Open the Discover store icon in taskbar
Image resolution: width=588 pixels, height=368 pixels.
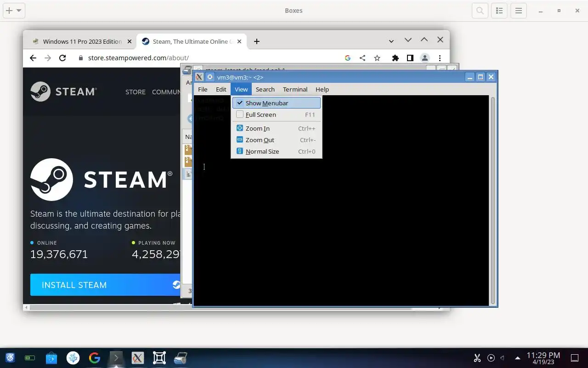tap(51, 358)
